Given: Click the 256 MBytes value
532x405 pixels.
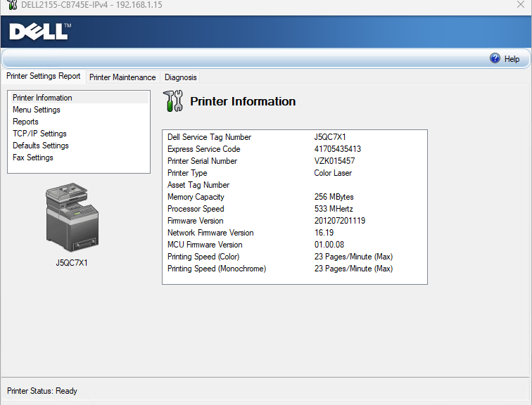Looking at the screenshot, I should [334, 197].
